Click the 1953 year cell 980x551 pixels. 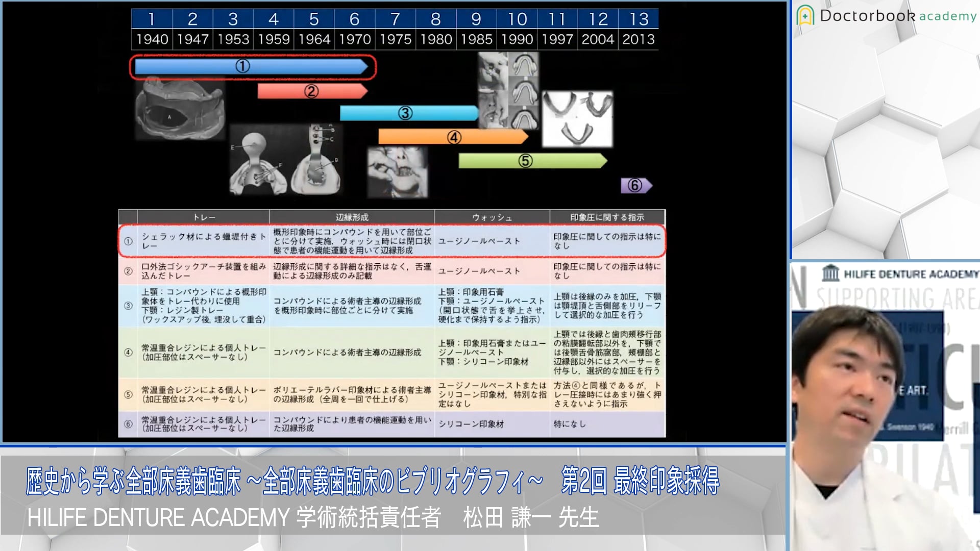(x=233, y=39)
